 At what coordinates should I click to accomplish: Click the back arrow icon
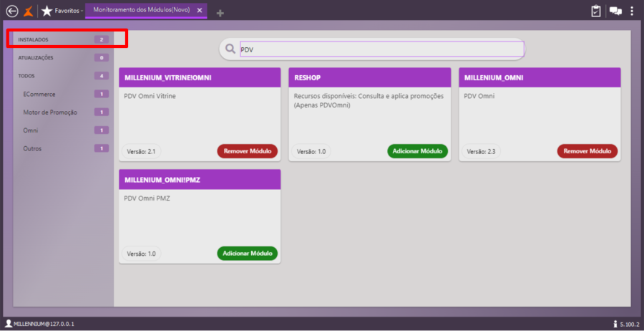(x=12, y=11)
